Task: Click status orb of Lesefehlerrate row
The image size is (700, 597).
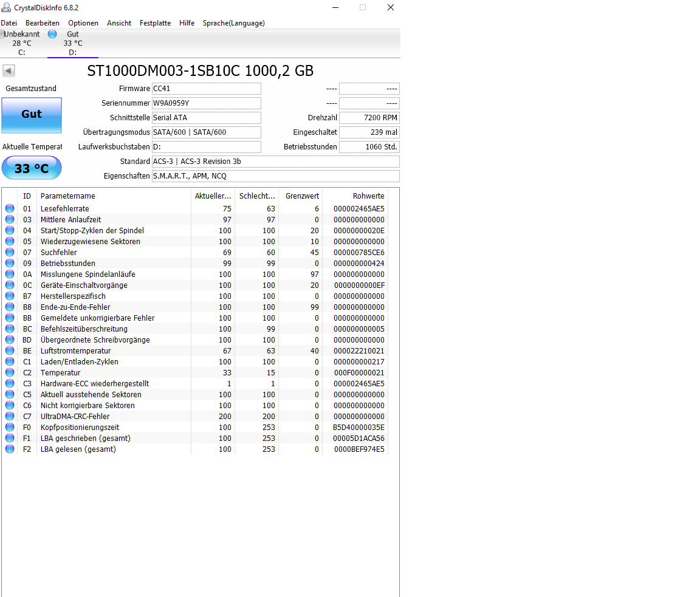Action: 10,208
